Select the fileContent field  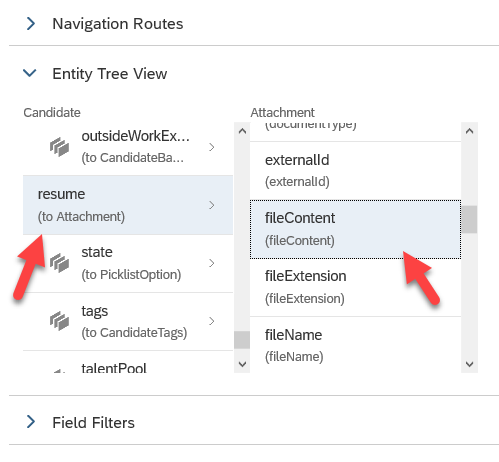click(355, 229)
